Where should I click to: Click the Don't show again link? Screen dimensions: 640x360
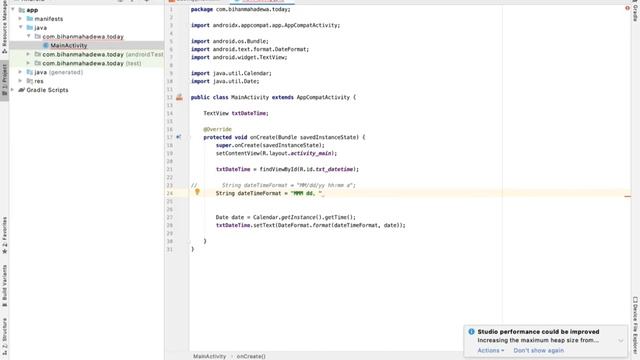[538, 350]
